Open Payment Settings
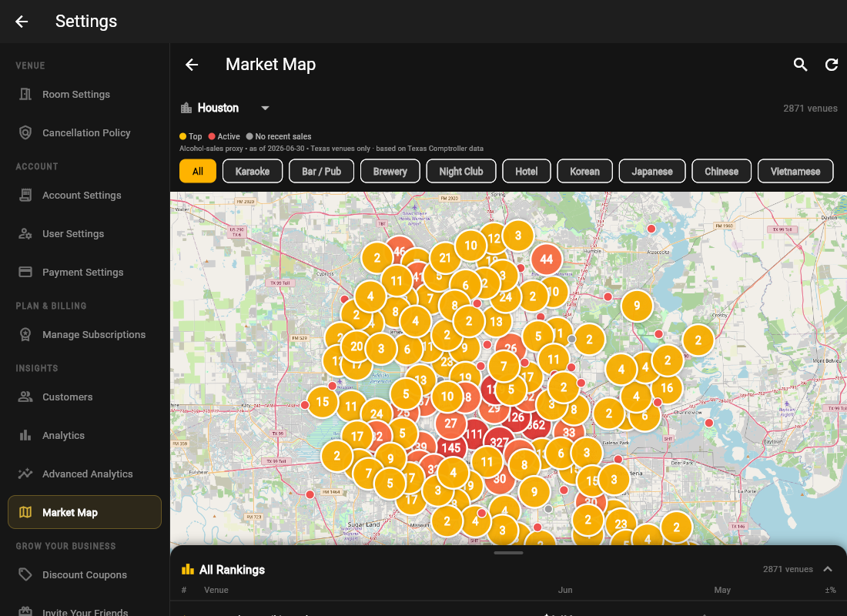 [85, 272]
